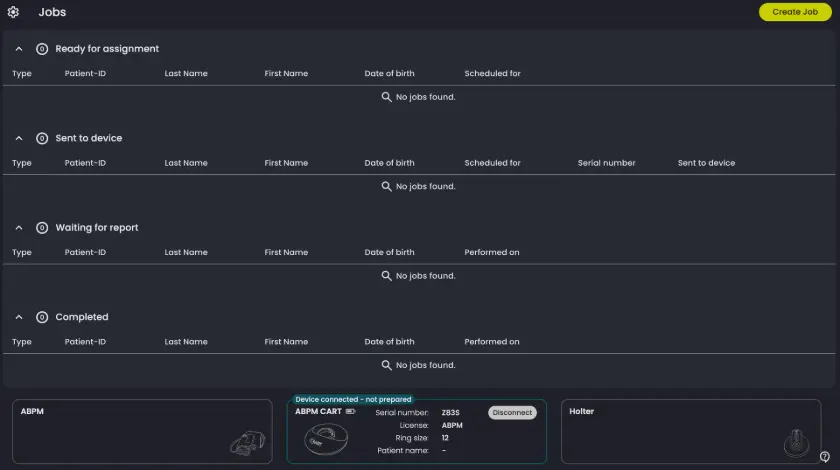Sort Waiting for report by Performed on
The height and width of the screenshot is (470, 840).
pos(492,252)
